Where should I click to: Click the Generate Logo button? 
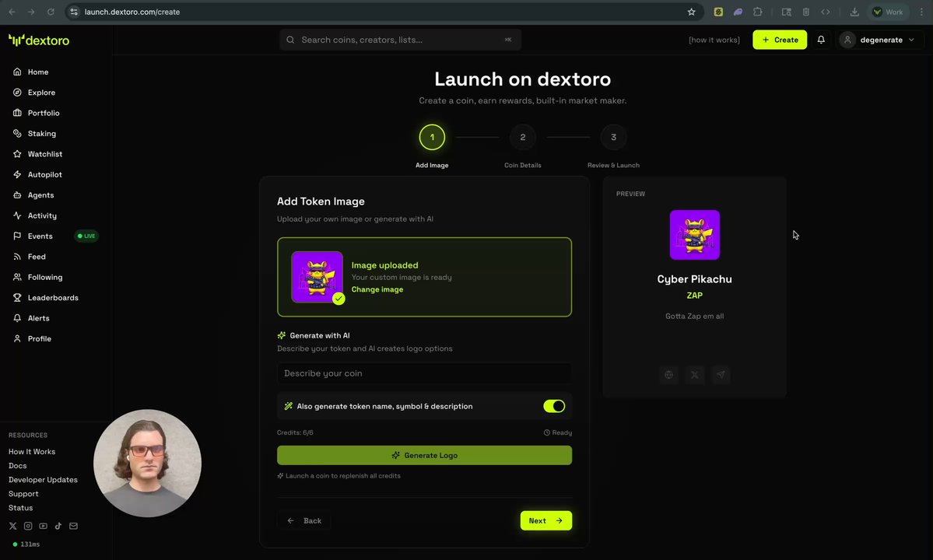[x=424, y=455]
